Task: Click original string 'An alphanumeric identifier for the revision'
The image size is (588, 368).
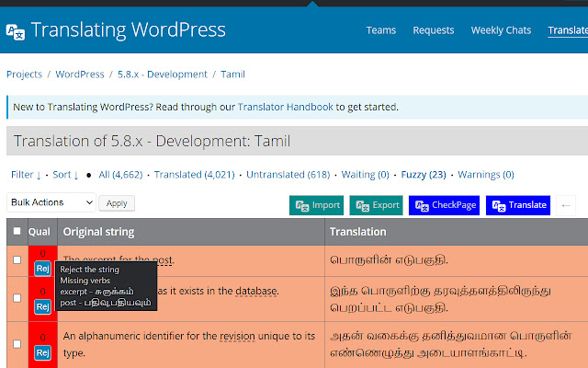Action: click(x=189, y=344)
